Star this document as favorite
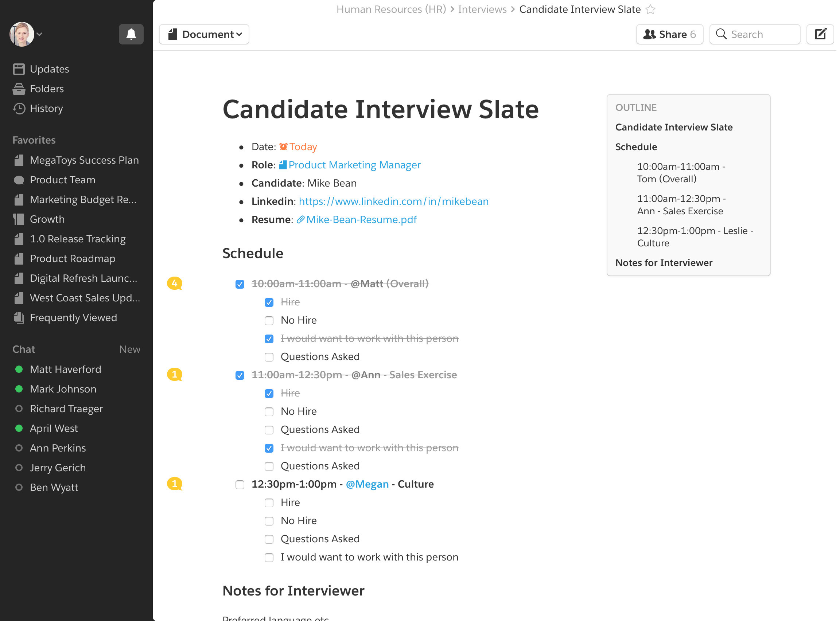 pos(650,9)
